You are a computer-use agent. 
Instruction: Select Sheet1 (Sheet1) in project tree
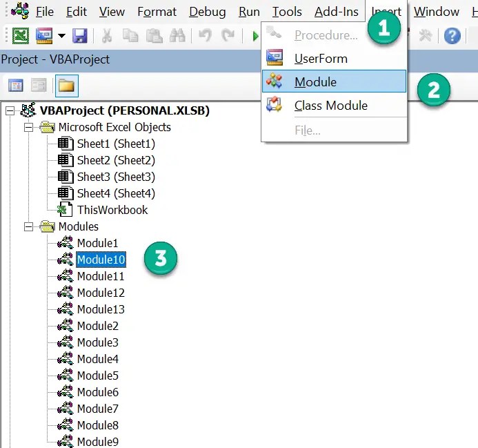pos(116,144)
